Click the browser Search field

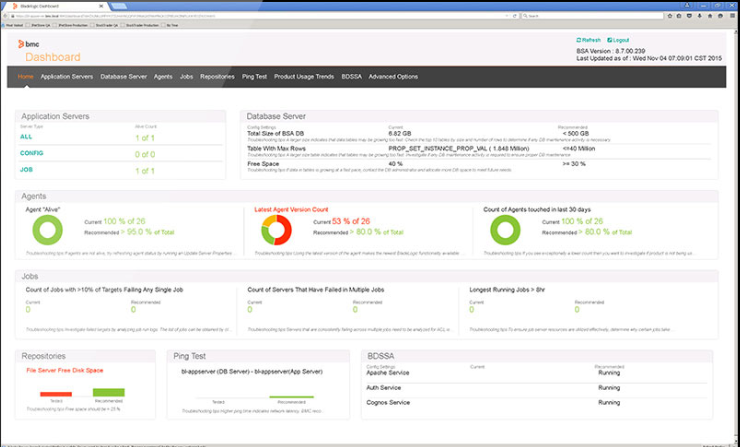[592, 16]
